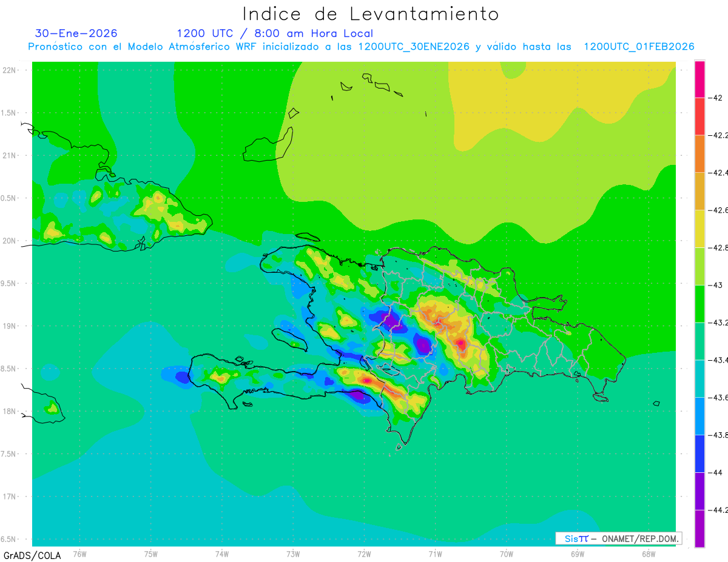Click the '68W' longitude label
The height and width of the screenshot is (562, 728).
click(649, 554)
